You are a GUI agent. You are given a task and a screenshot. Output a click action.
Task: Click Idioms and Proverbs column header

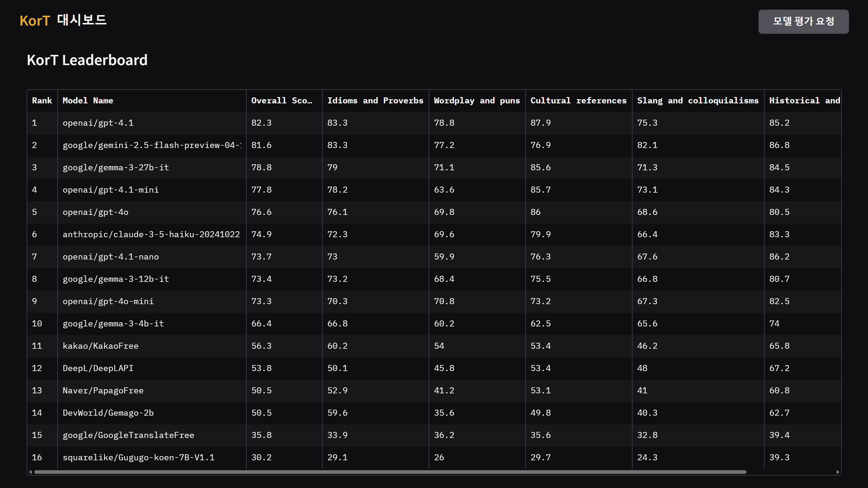pyautogui.click(x=375, y=100)
